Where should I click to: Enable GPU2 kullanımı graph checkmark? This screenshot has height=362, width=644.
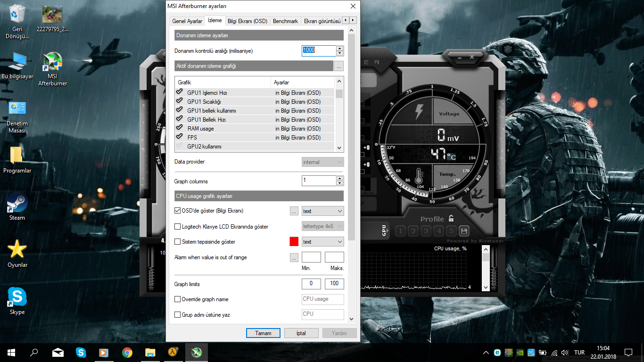pyautogui.click(x=179, y=146)
